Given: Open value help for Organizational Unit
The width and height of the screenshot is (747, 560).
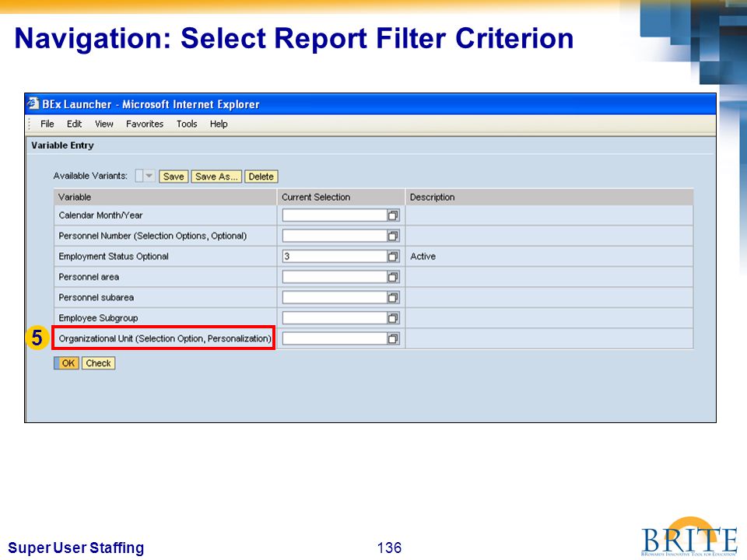Looking at the screenshot, I should (x=393, y=338).
